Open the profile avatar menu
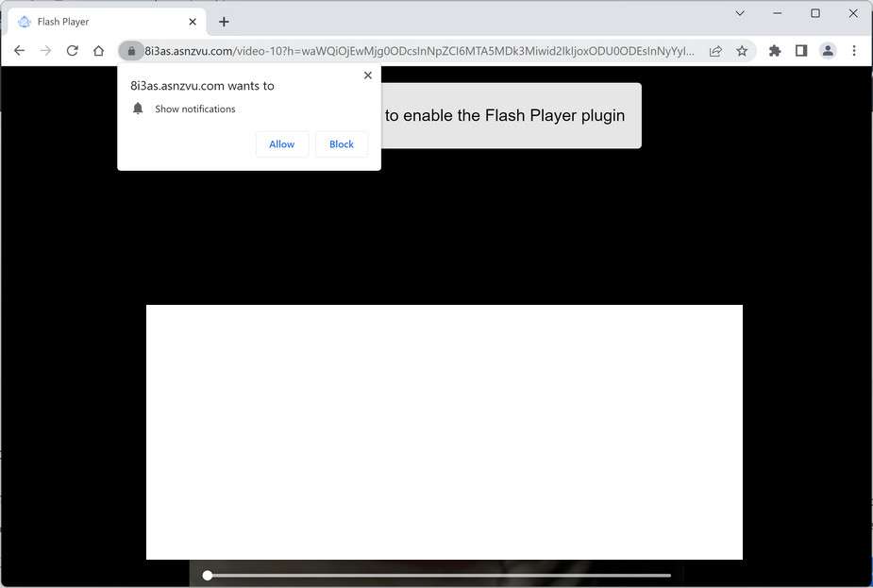 click(828, 51)
